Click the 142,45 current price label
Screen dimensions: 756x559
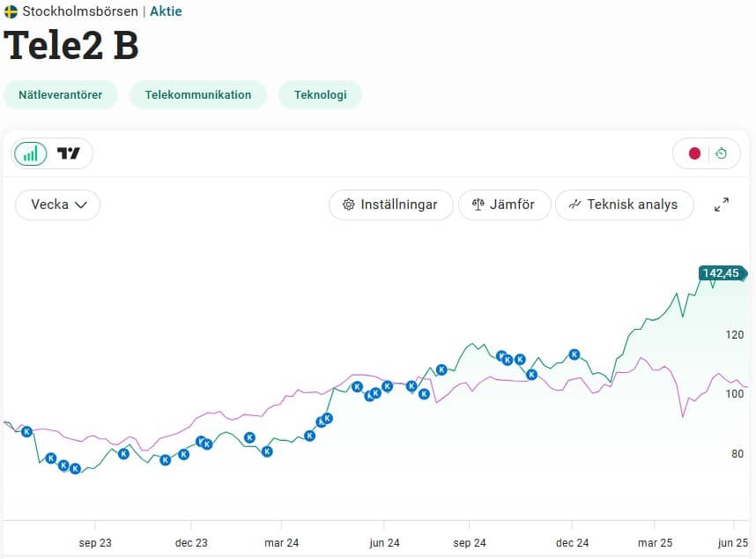click(721, 273)
